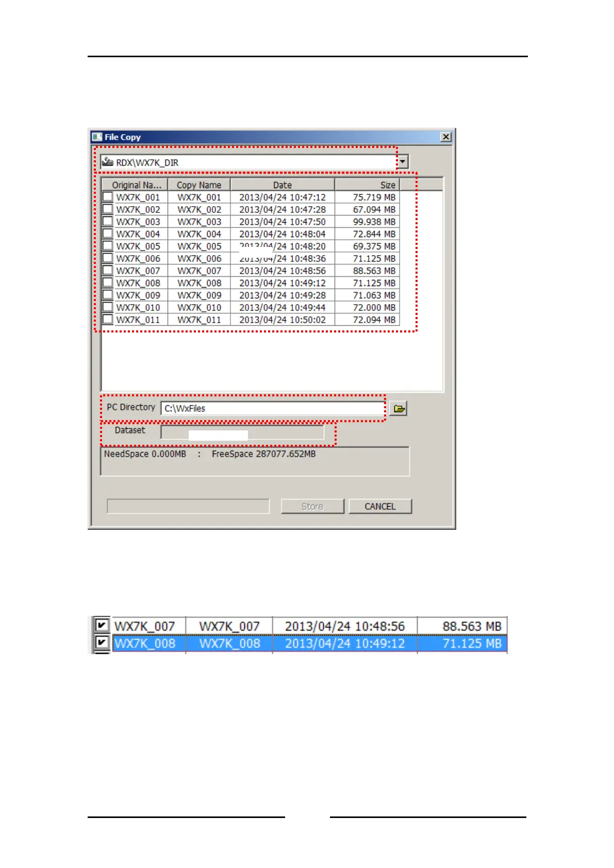Click the PC Directory label

(x=131, y=407)
